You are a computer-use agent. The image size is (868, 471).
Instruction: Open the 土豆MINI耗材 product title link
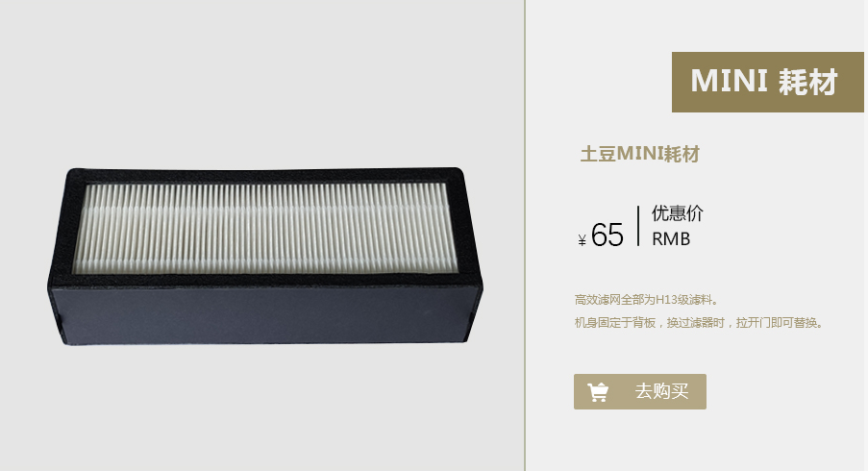click(640, 154)
